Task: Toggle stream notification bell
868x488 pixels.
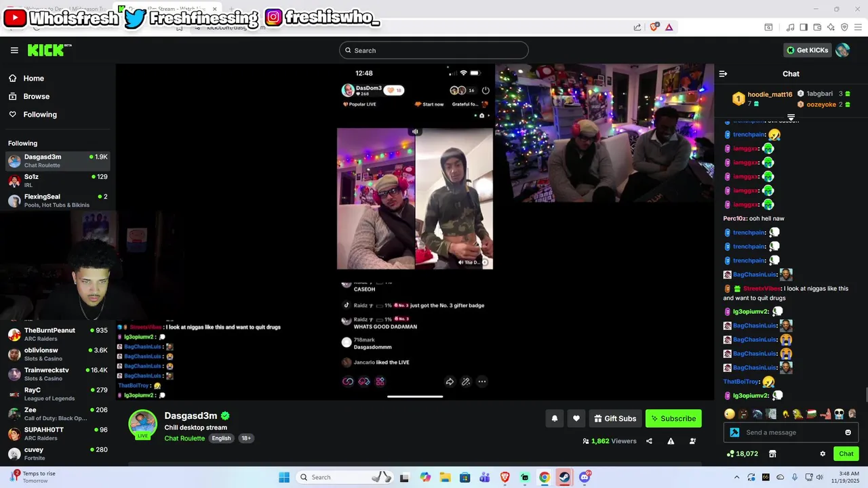Action: (x=554, y=418)
